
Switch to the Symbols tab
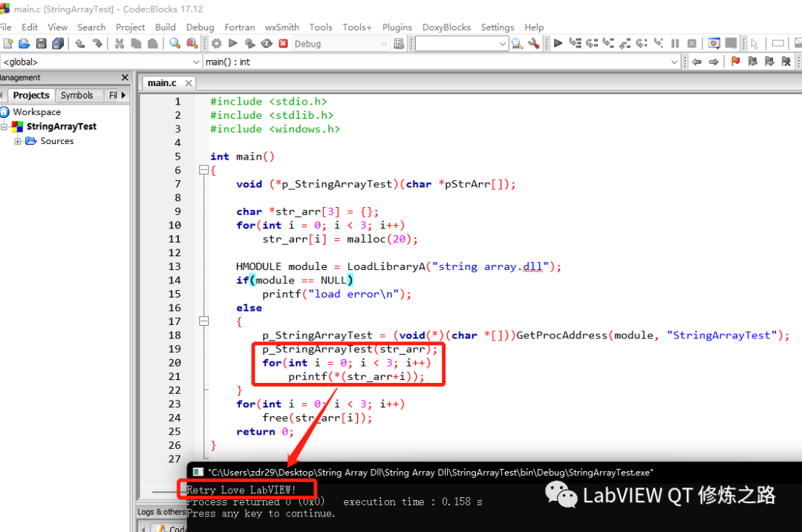click(76, 95)
